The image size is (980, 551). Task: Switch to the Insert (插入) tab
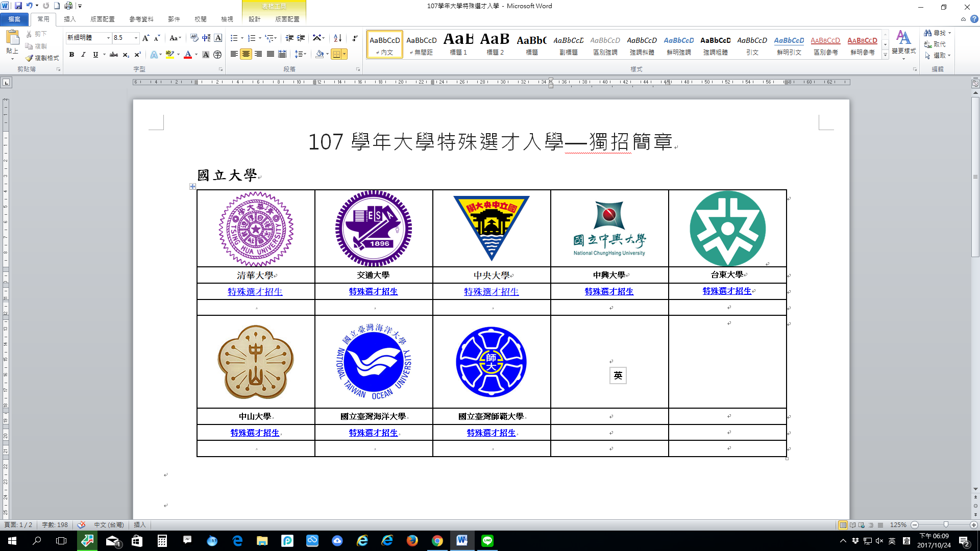(70, 19)
